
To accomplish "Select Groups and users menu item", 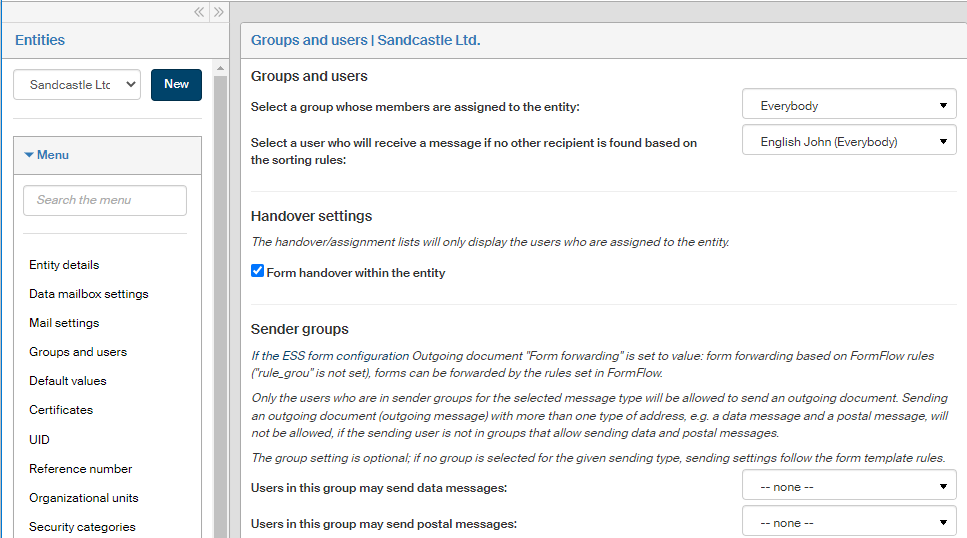I will [x=78, y=352].
